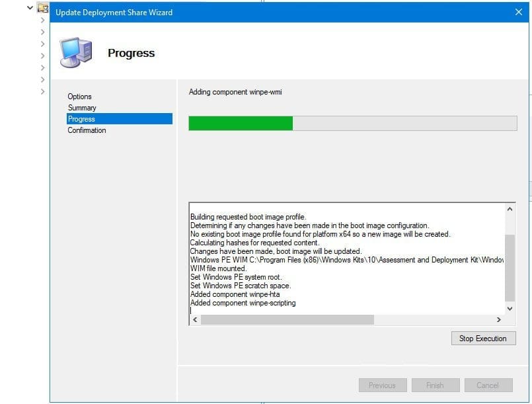Close the Update Deployment Share Wizard window
532x404 pixels.
(518, 12)
